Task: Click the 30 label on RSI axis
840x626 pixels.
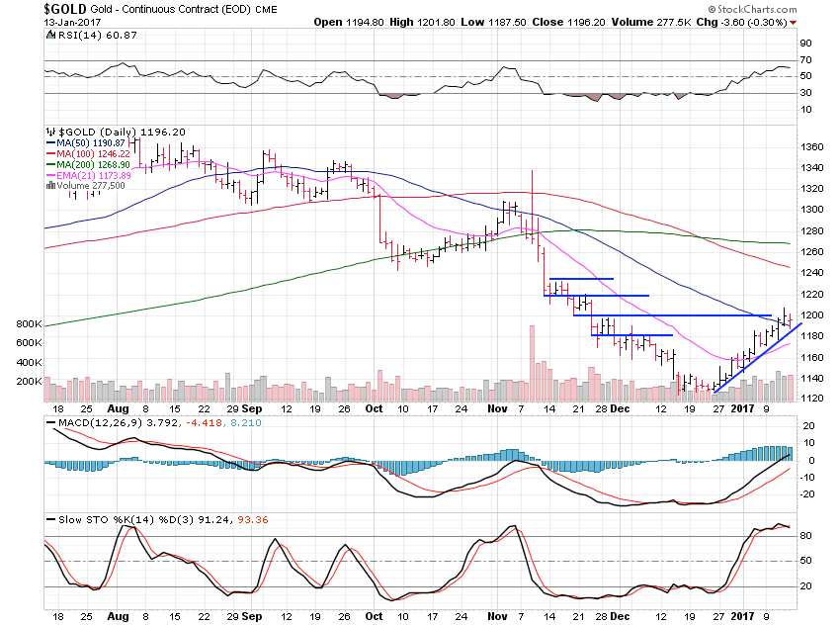Action: (x=805, y=93)
